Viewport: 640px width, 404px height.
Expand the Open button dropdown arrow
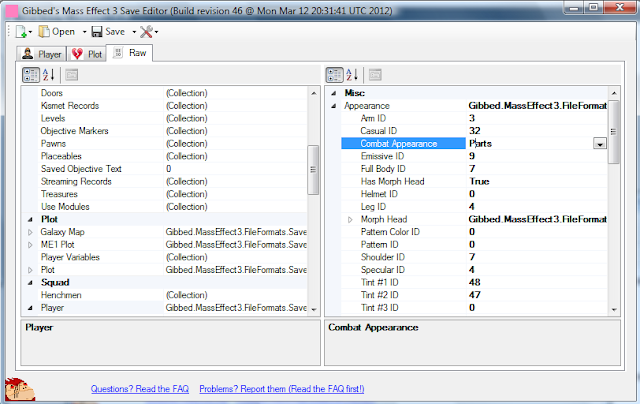point(84,32)
